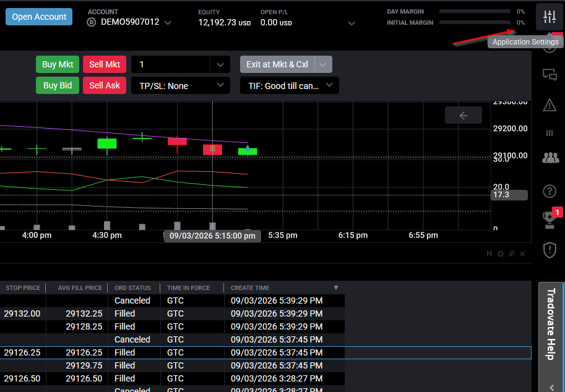Click the equity value 12,192.73 USD
The width and height of the screenshot is (565, 392).
coord(225,22)
